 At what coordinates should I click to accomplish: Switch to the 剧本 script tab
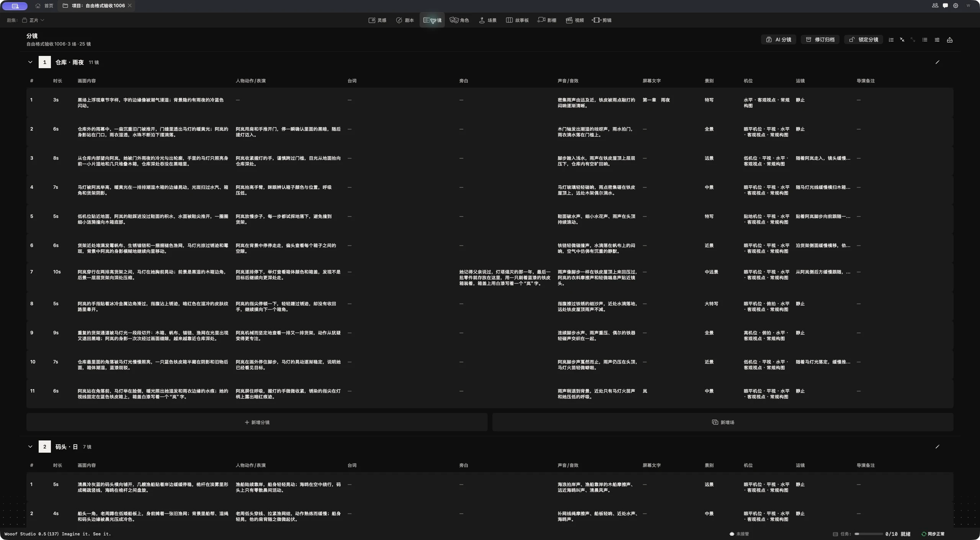(405, 20)
